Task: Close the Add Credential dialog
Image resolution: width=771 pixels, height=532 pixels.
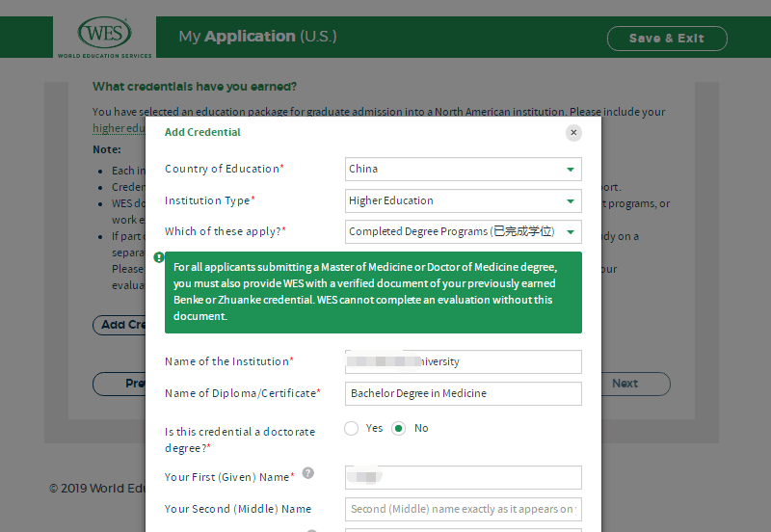Action: coord(573,133)
